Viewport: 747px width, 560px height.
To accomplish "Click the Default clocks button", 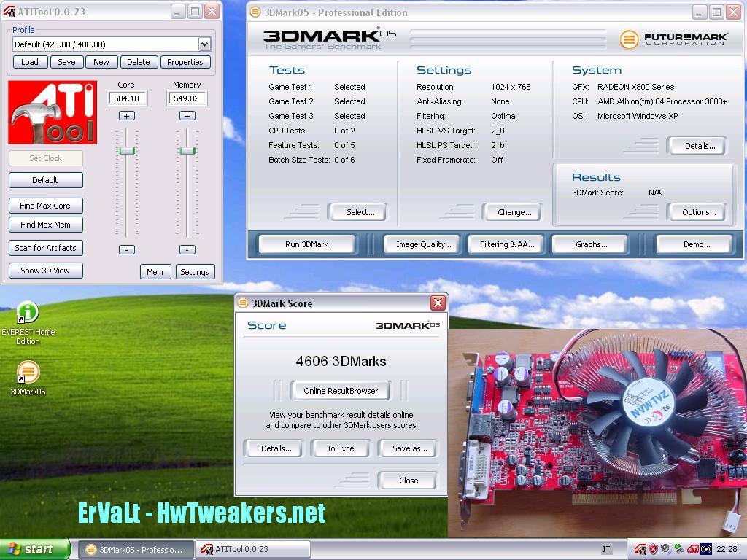I will tap(45, 180).
